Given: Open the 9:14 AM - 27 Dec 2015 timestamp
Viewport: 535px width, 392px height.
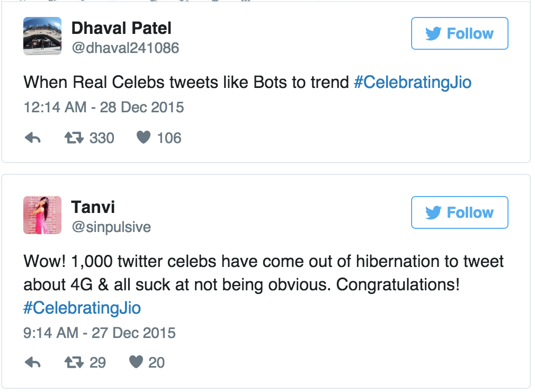Looking at the screenshot, I should 100,333.
